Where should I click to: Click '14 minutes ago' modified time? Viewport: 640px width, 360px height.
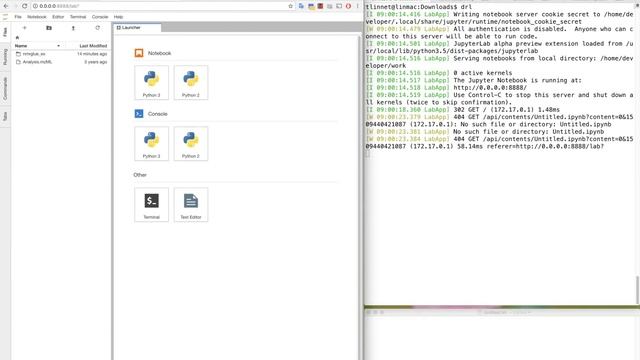point(92,54)
